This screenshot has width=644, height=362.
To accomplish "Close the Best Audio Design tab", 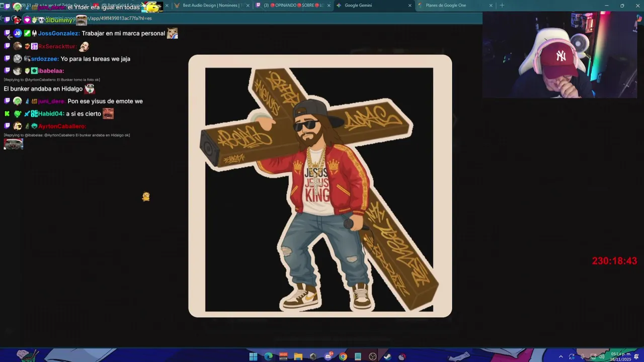I will (x=248, y=6).
